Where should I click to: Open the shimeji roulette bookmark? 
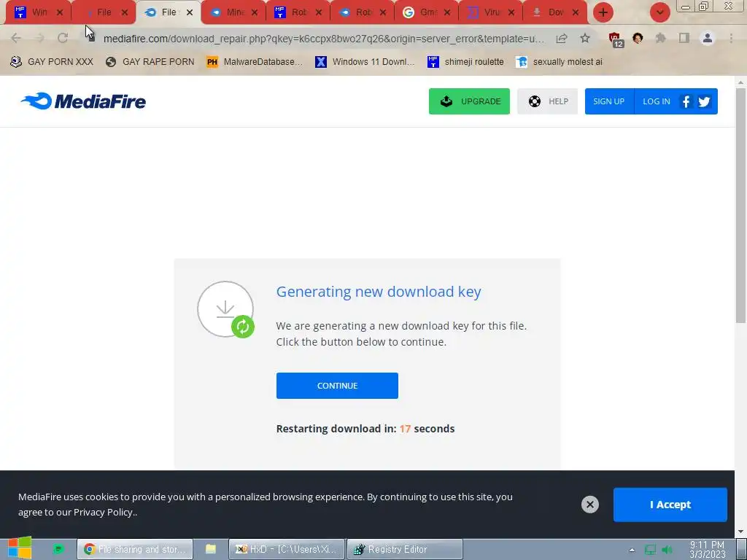[465, 62]
